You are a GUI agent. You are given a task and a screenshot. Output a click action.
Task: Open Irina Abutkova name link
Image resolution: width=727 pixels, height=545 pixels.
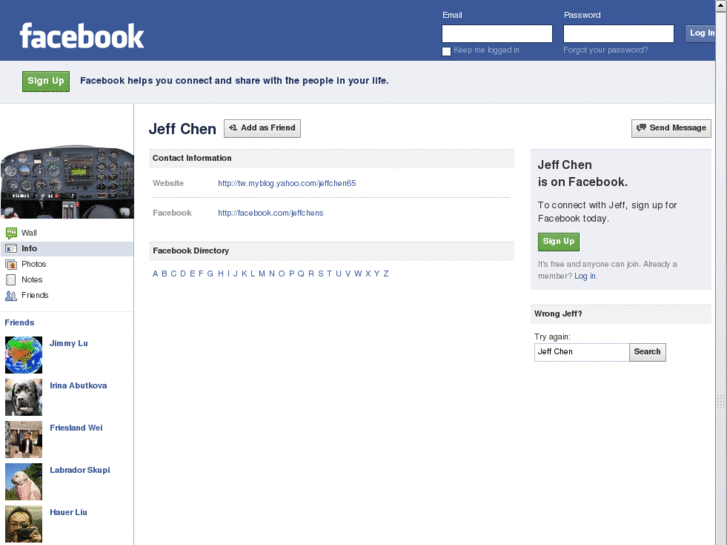tap(78, 385)
